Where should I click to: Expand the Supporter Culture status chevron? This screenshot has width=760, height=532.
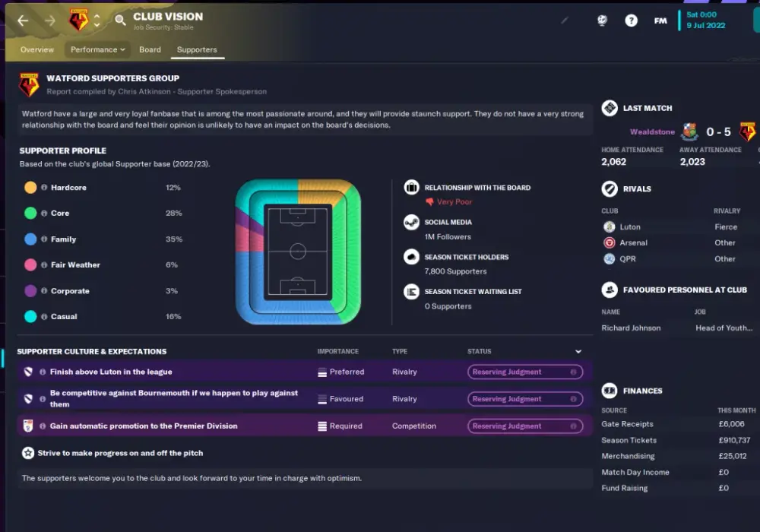(x=578, y=351)
